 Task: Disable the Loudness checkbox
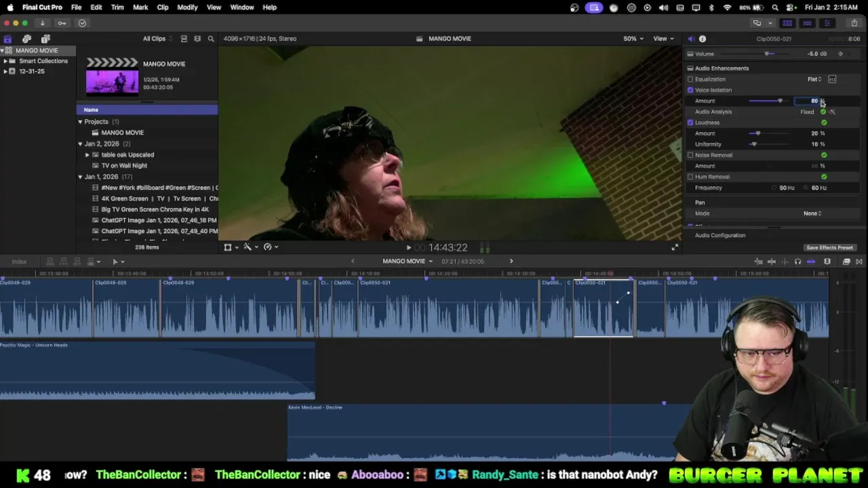(690, 123)
